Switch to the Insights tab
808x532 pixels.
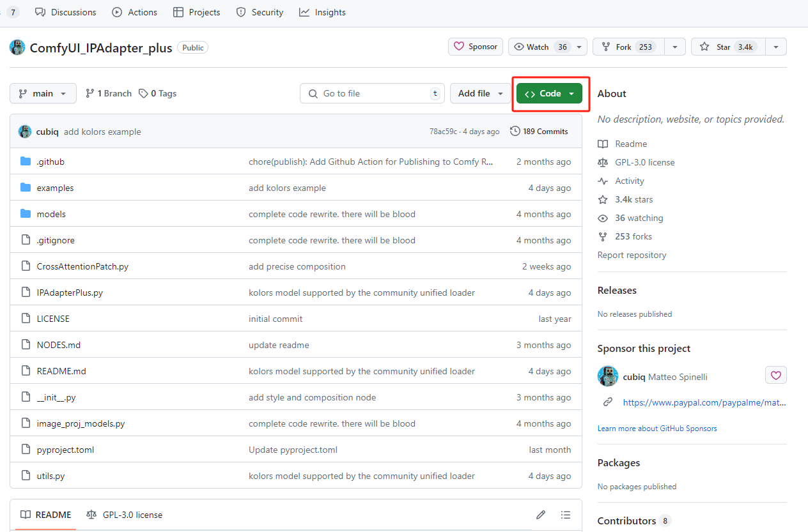323,12
